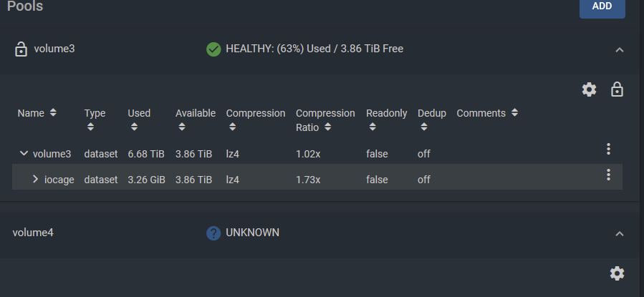Click the unlocked padlock icon next to volume3 title

[21, 49]
